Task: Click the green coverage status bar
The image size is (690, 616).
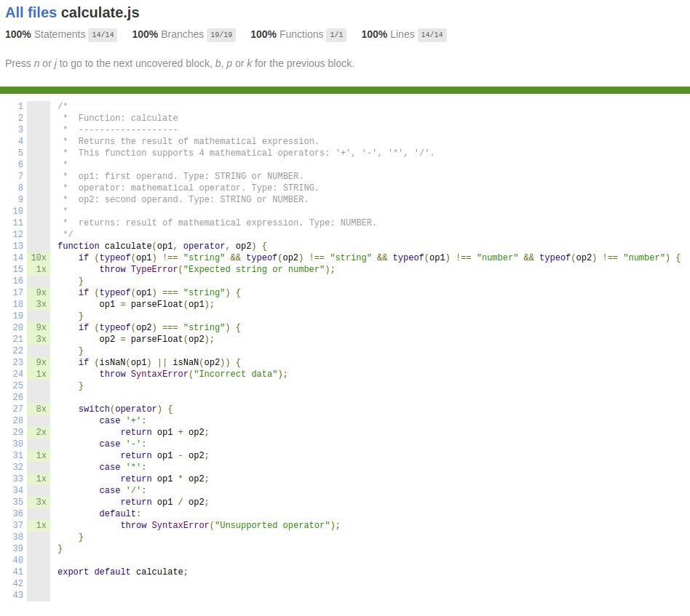Action: 345,90
